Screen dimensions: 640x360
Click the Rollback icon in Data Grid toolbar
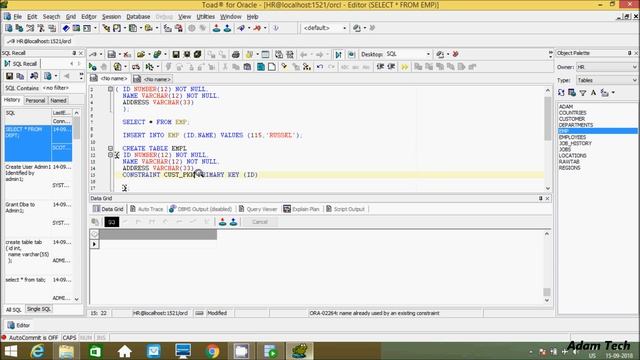233,222
